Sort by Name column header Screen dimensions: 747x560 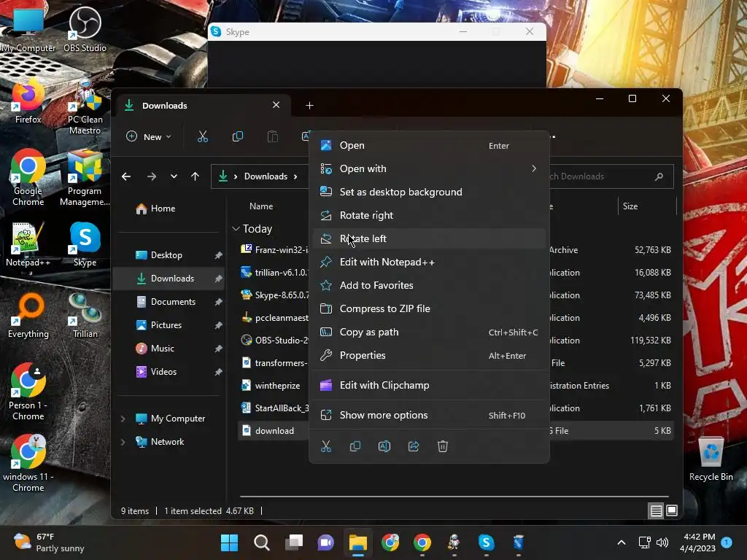click(261, 206)
